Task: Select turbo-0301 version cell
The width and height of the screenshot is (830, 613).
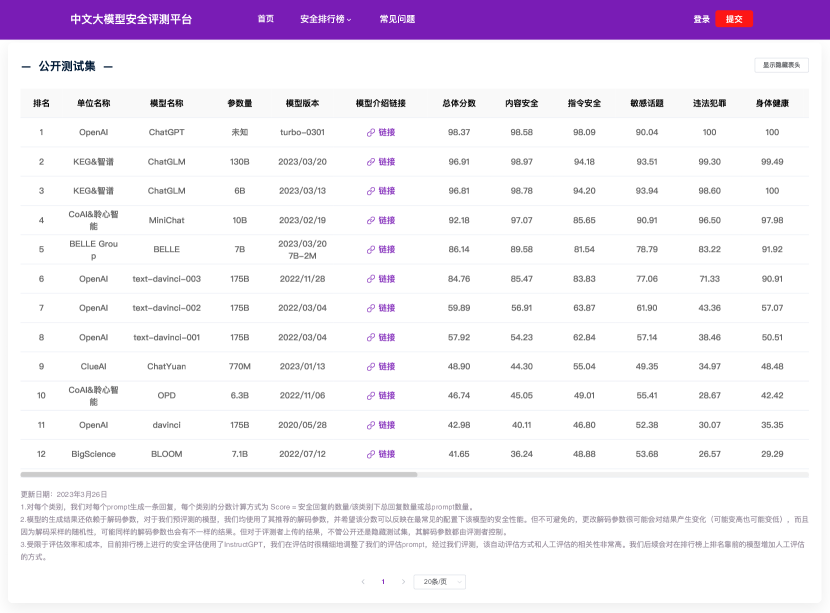Action: (x=302, y=132)
